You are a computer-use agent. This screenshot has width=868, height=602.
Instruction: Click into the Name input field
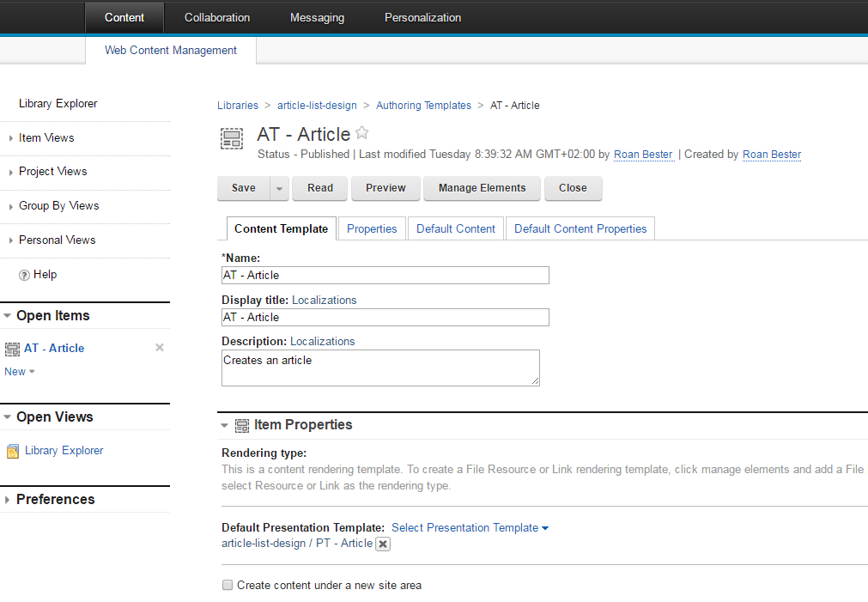tap(385, 275)
